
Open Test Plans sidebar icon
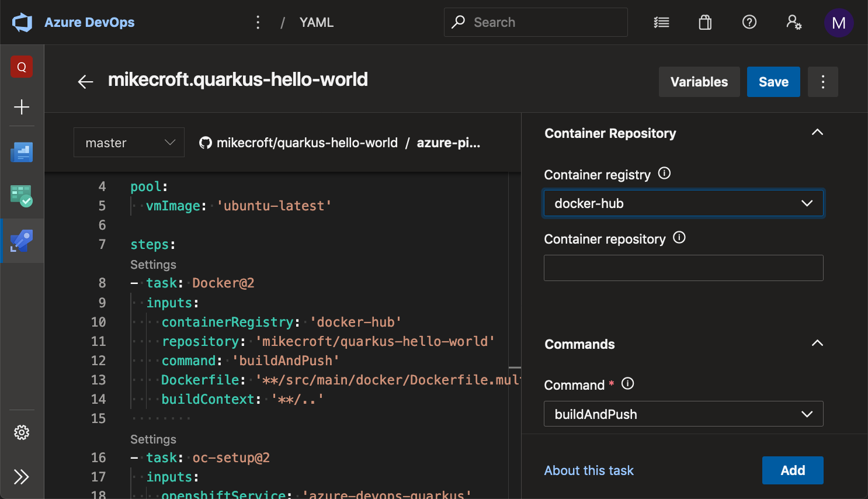pos(22,196)
